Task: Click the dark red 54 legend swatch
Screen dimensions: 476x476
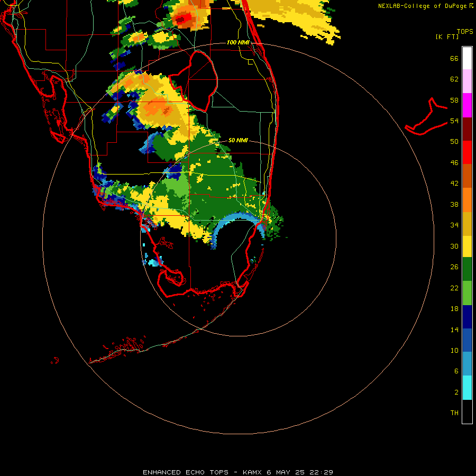Action: (x=467, y=129)
